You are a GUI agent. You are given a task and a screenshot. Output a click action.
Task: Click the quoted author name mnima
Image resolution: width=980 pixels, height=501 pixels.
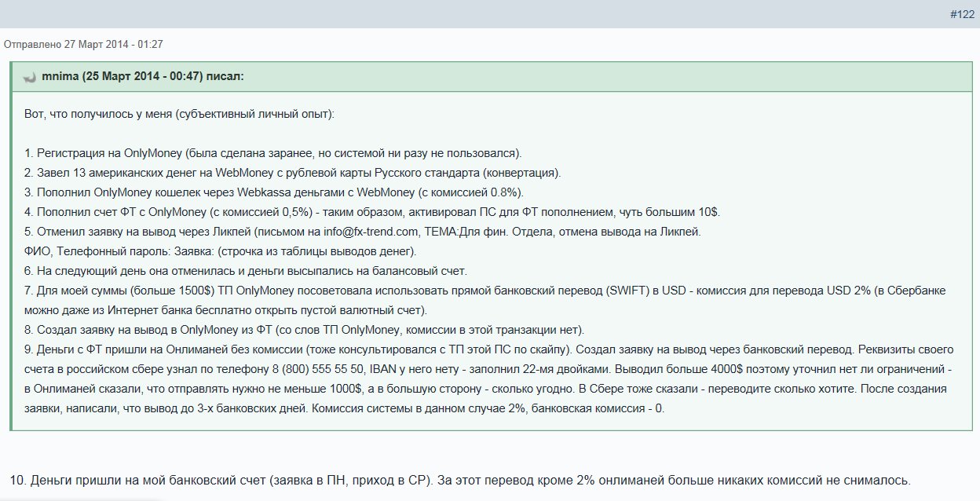pyautogui.click(x=60, y=76)
